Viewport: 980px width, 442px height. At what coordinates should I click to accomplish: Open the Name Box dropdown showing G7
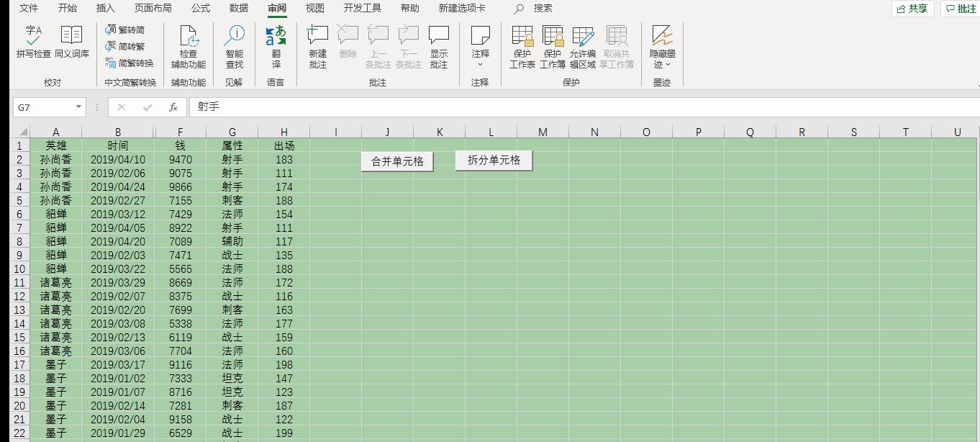point(80,107)
